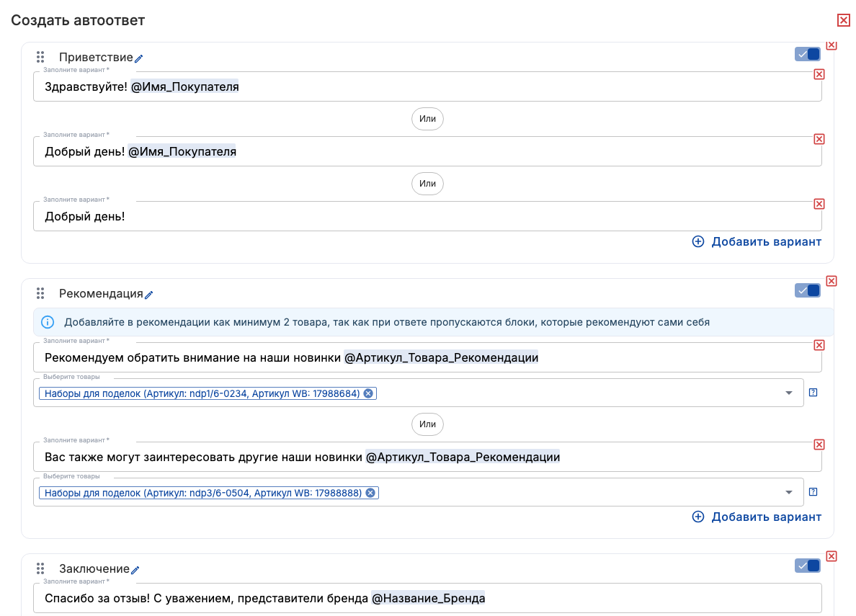Remove product chip ndp3/6-0504 from selection
The image size is (856, 616).
click(x=370, y=493)
